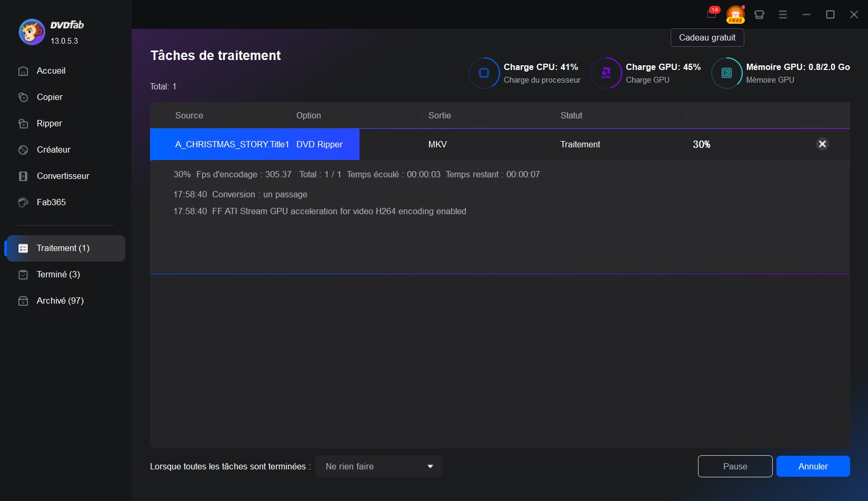Open the Convertisseur module

click(x=62, y=176)
